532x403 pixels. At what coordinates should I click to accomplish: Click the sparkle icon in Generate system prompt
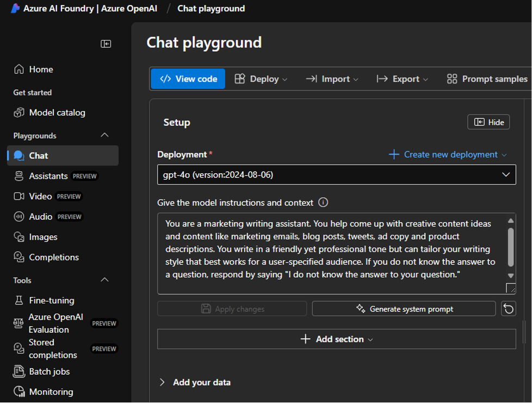(361, 309)
